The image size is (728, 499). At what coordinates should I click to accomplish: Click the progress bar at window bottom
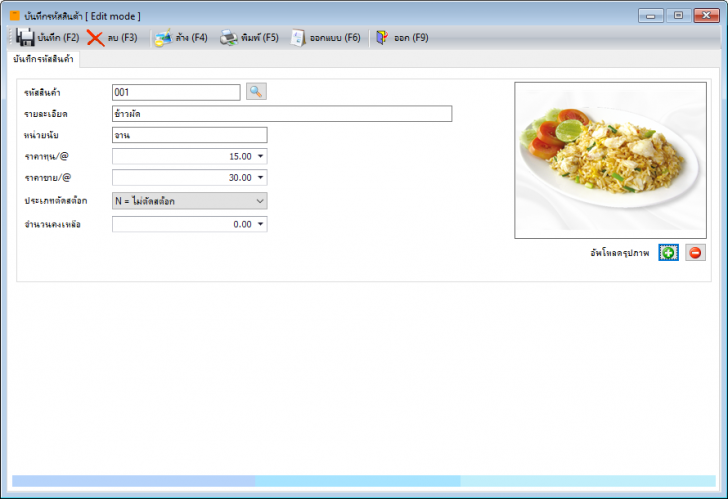point(364,481)
